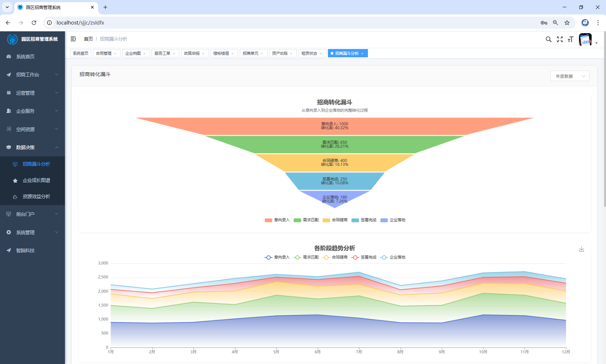Toggle 需求匹配 series in trend legend
The width and height of the screenshot is (606, 364).
click(x=306, y=257)
